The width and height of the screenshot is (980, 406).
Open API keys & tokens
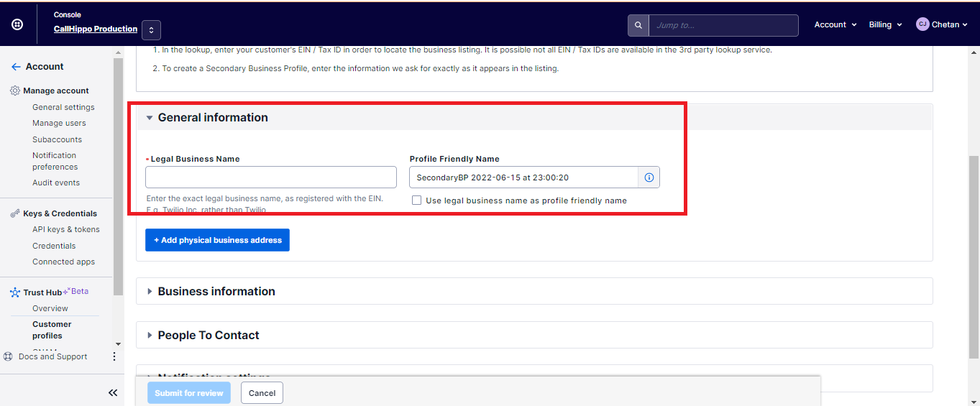tap(66, 229)
